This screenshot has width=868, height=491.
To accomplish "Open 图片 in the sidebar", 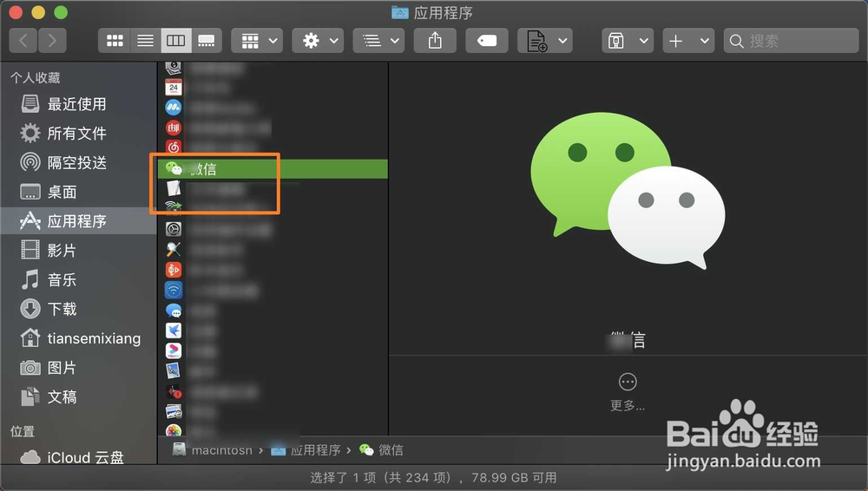I will [77, 368].
